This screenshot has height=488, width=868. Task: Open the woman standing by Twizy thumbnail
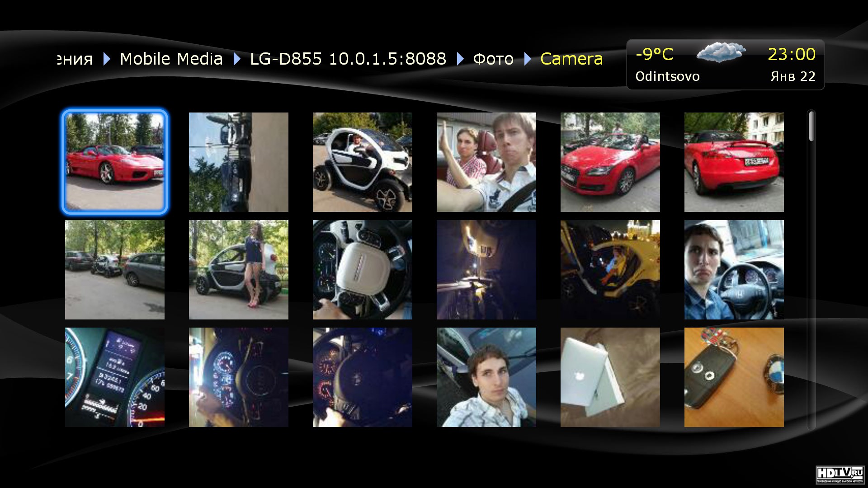coord(239,270)
